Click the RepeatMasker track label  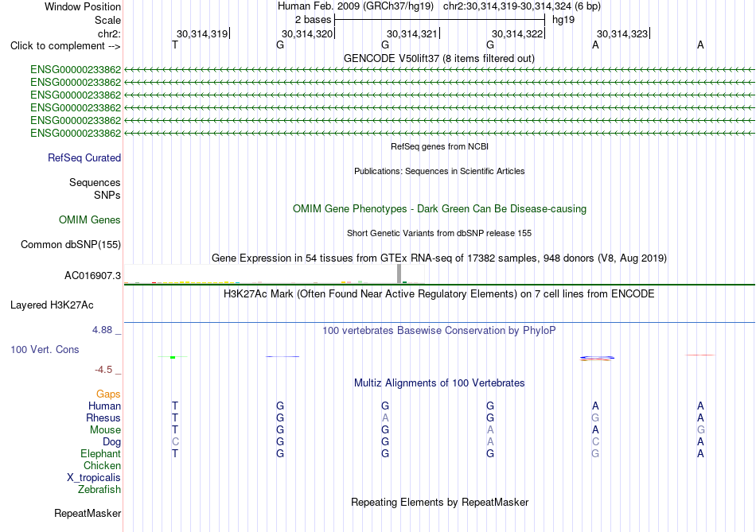[x=88, y=513]
